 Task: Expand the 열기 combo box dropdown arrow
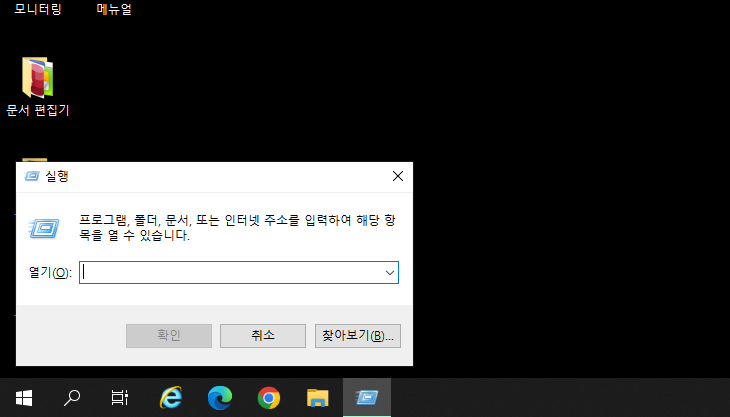(x=390, y=273)
